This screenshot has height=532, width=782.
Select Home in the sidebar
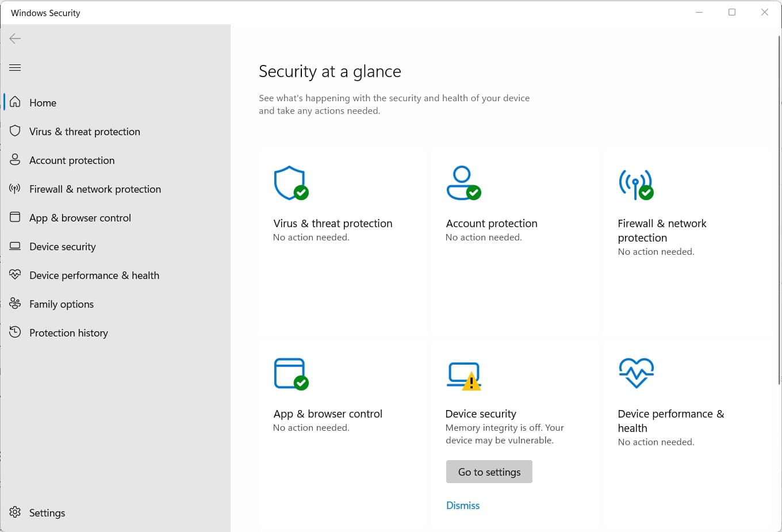[43, 103]
